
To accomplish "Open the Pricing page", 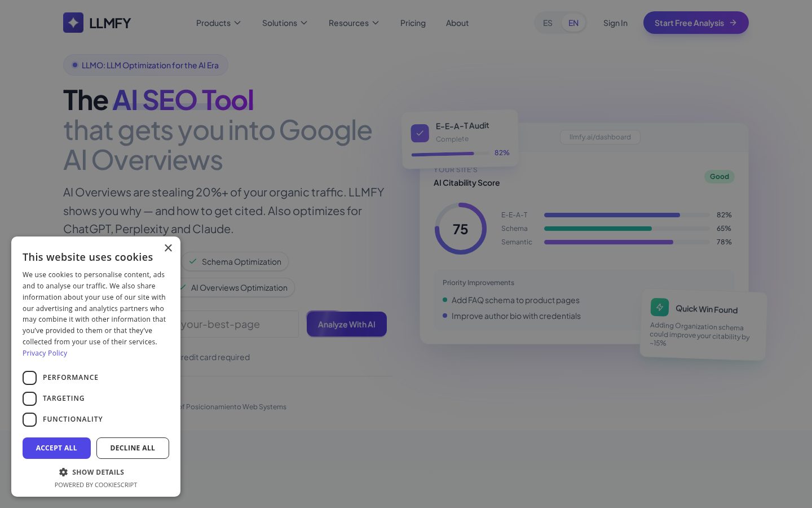I will [413, 23].
